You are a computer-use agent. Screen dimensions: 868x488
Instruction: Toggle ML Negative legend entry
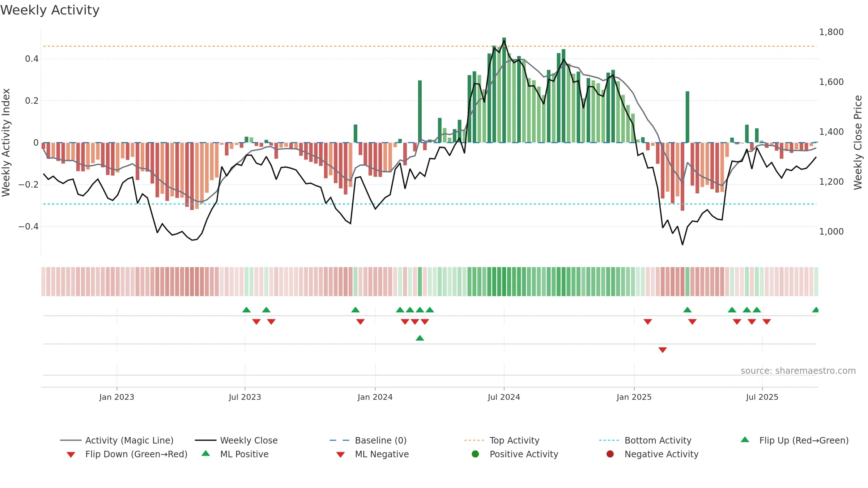373,454
